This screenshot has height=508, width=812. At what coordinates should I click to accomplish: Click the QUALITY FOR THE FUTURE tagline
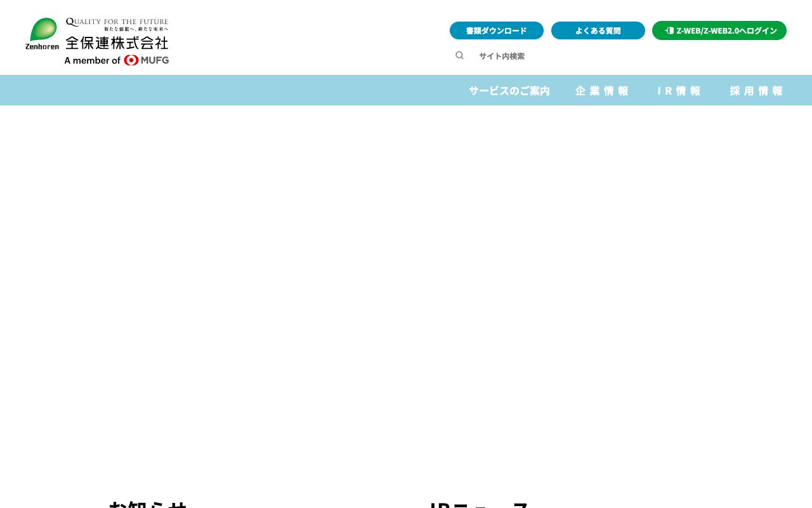tap(117, 20)
